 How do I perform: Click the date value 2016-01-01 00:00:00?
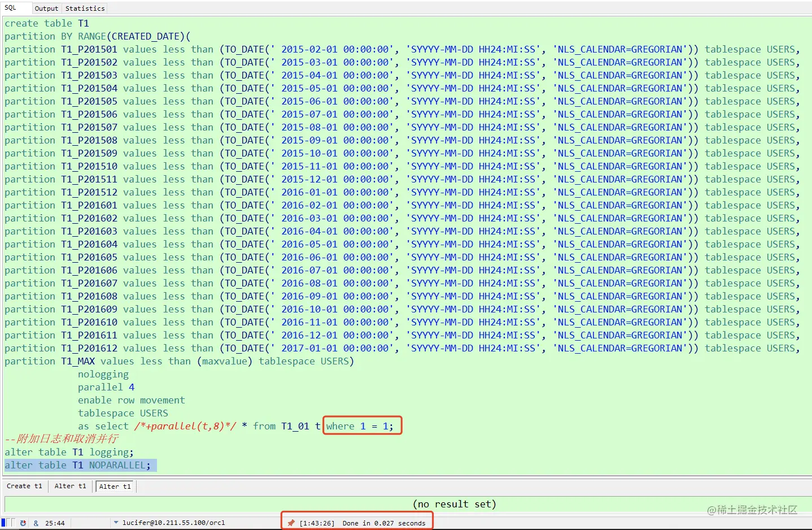[x=335, y=192]
